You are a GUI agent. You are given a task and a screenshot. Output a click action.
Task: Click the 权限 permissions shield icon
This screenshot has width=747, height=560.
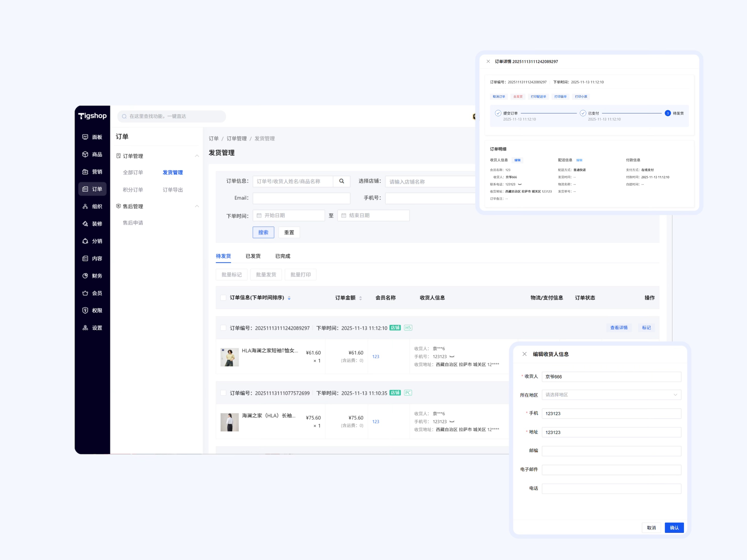pyautogui.click(x=85, y=310)
